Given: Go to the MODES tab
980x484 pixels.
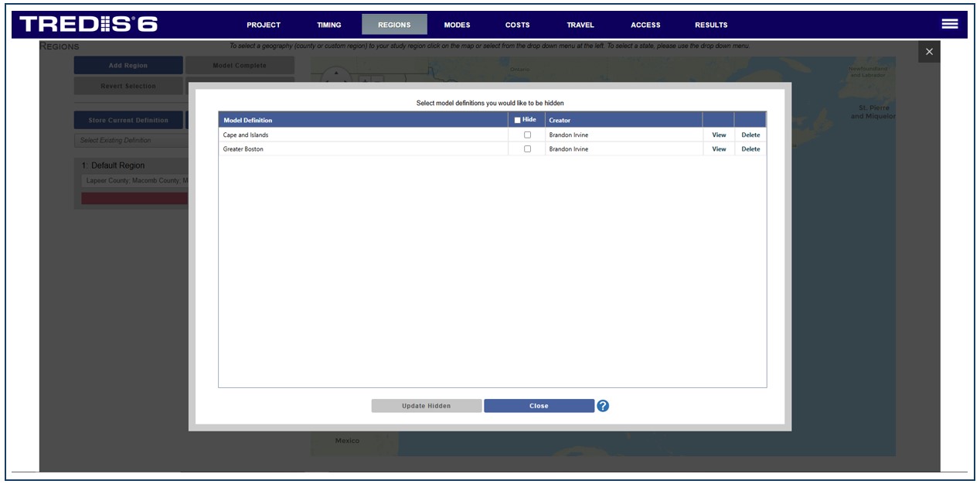Looking at the screenshot, I should pyautogui.click(x=457, y=25).
